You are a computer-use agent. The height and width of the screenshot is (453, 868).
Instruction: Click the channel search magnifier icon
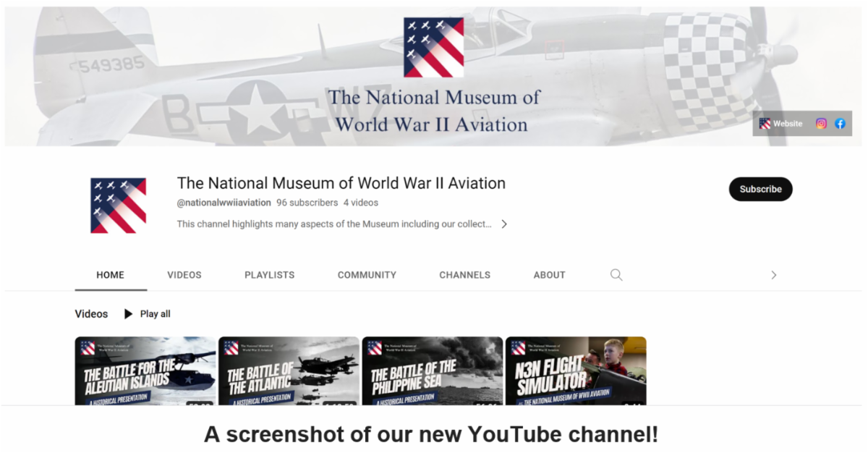(x=616, y=275)
